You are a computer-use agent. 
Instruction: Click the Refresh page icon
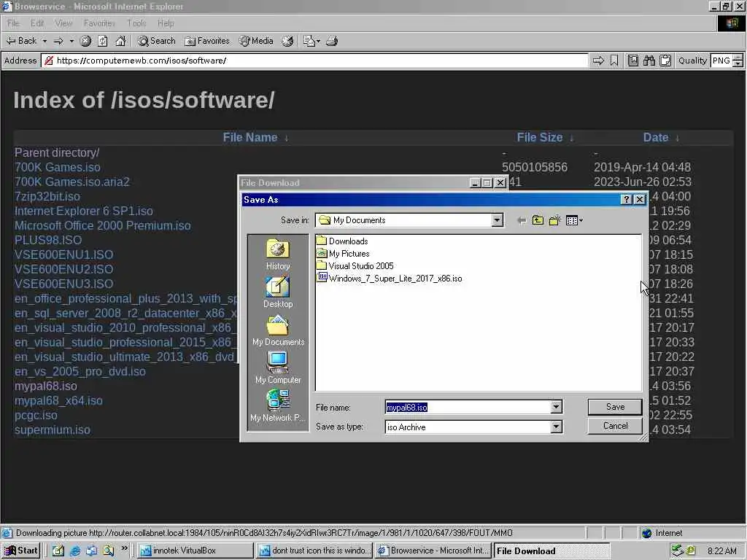[103, 41]
